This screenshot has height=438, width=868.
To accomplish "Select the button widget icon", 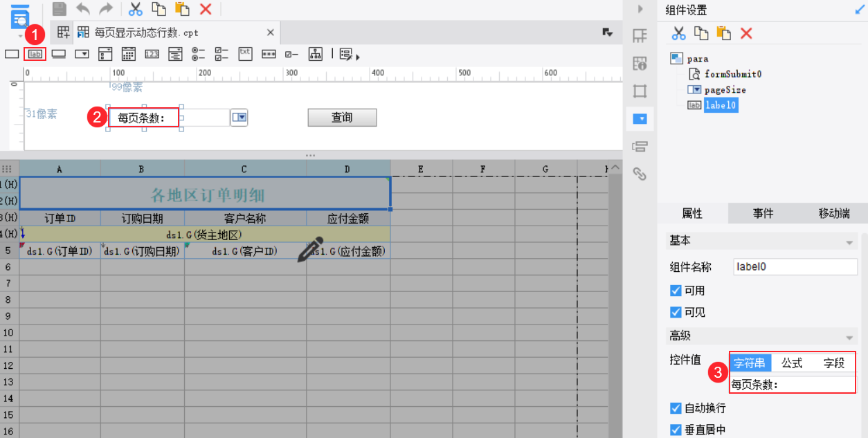I will pyautogui.click(x=59, y=53).
